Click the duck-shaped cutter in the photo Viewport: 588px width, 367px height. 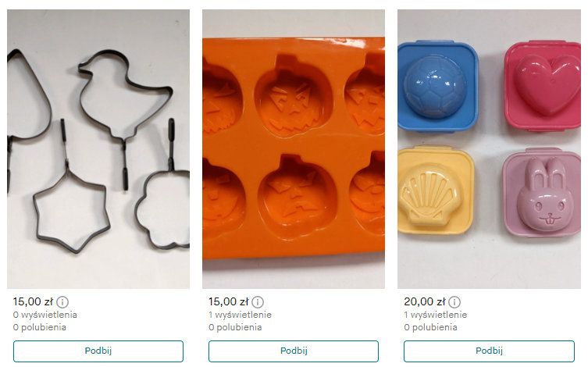click(x=126, y=94)
